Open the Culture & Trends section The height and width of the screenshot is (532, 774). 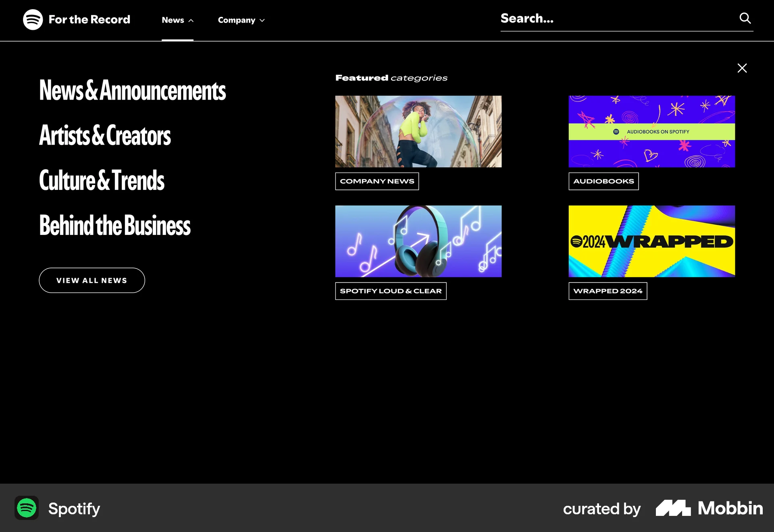pos(102,181)
